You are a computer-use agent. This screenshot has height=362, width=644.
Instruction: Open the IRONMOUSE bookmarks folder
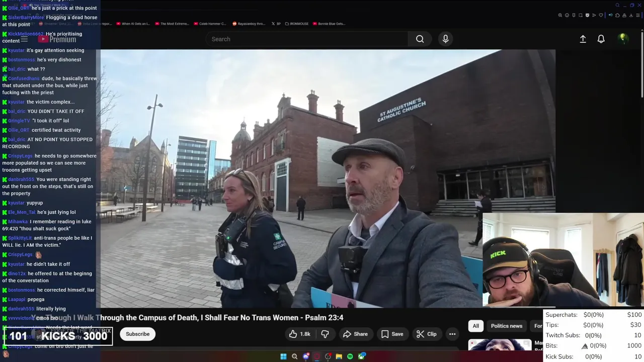tap(297, 24)
